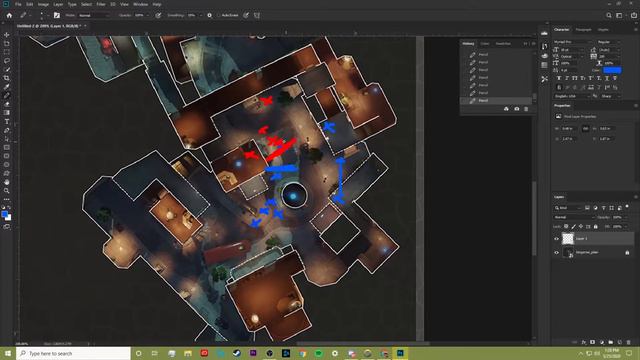Open anti-aliasing Sharp dropdown
This screenshot has width=640, height=360.
(x=610, y=96)
